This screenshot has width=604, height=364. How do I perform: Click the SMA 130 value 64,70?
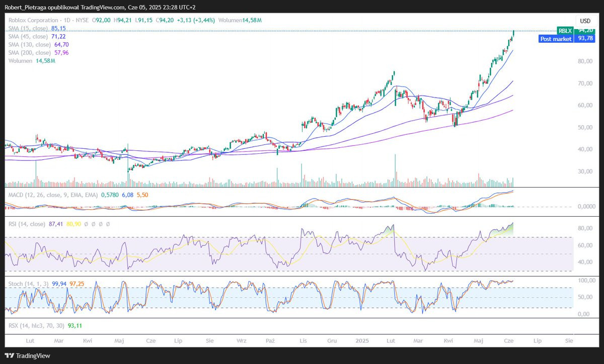tap(60, 45)
